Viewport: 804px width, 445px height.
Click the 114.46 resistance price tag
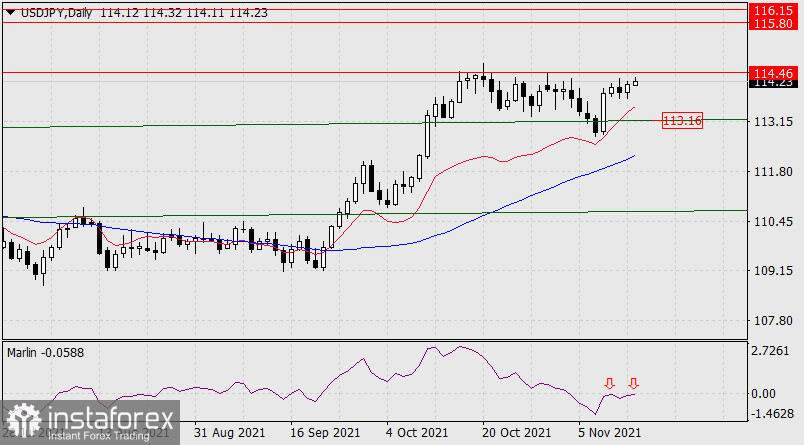(773, 73)
